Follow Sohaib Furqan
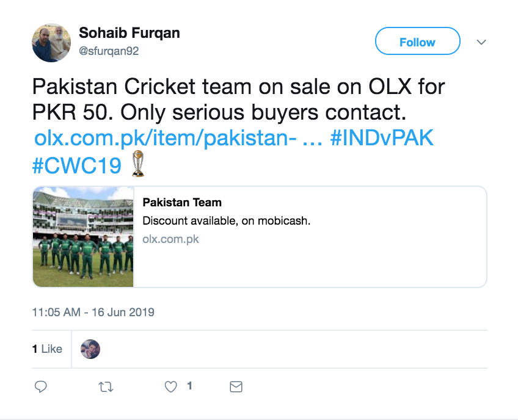The image size is (518, 420). click(x=417, y=42)
